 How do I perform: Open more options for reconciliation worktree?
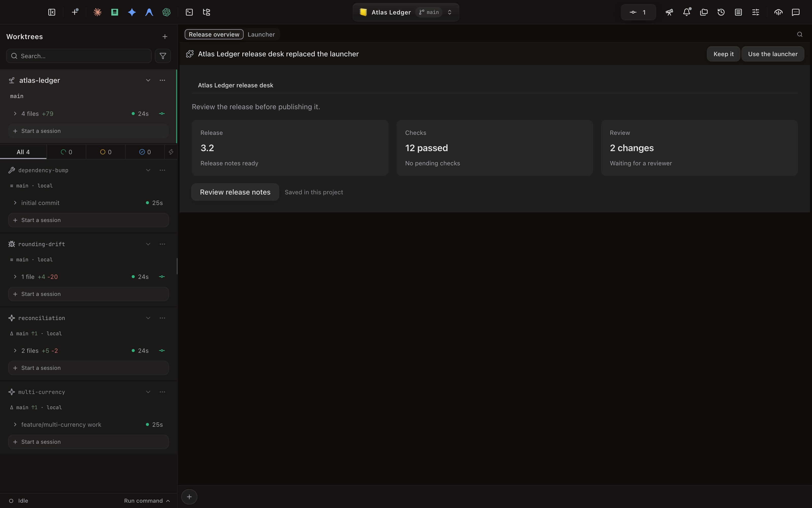(162, 318)
